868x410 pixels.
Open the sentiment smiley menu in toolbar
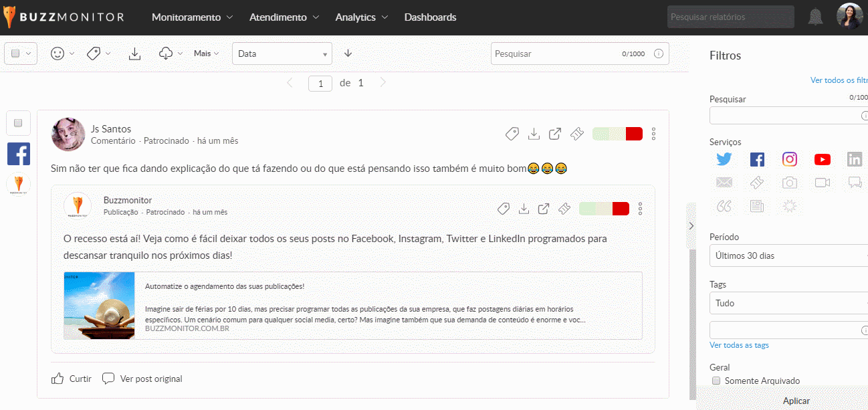(x=58, y=54)
